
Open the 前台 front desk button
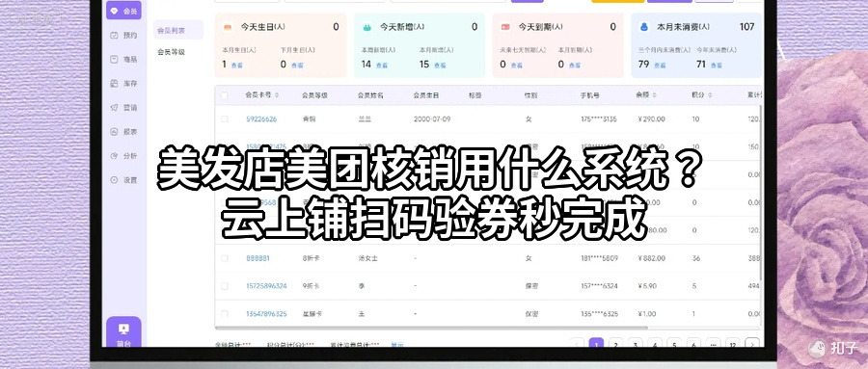[123, 332]
